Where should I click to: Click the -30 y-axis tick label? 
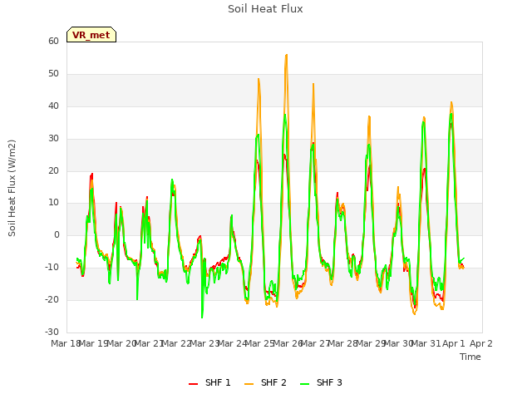[52, 332]
